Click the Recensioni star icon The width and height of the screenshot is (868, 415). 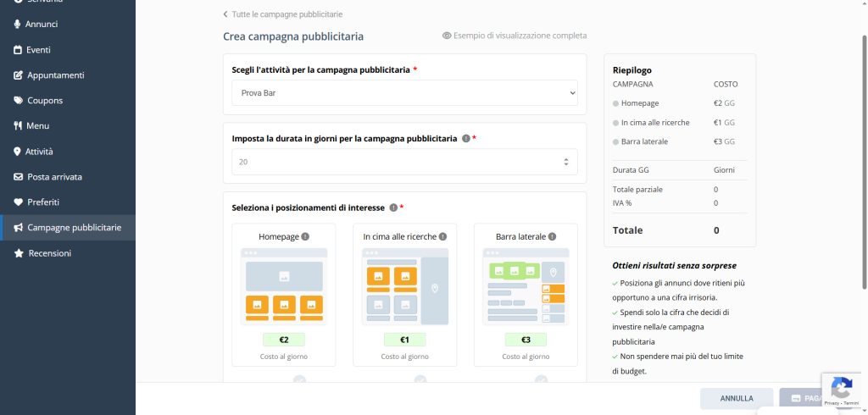click(18, 253)
